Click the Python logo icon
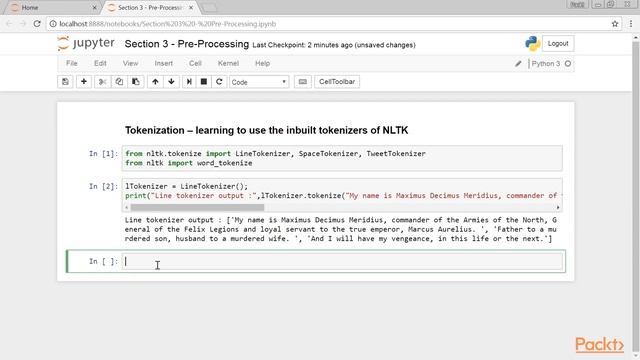Image resolution: width=640 pixels, height=360 pixels. 532,44
